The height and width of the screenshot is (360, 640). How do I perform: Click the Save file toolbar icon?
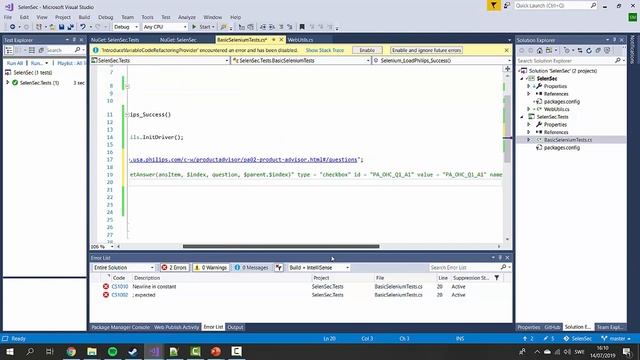[x=61, y=27]
